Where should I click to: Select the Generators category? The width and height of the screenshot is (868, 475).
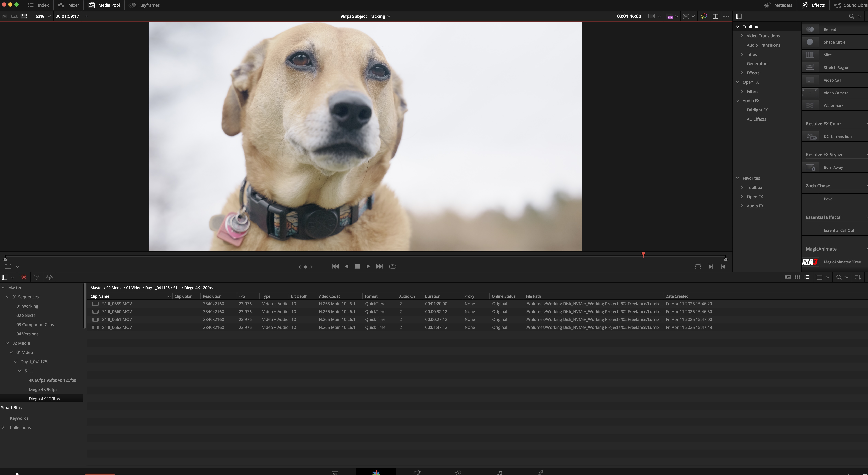click(757, 64)
